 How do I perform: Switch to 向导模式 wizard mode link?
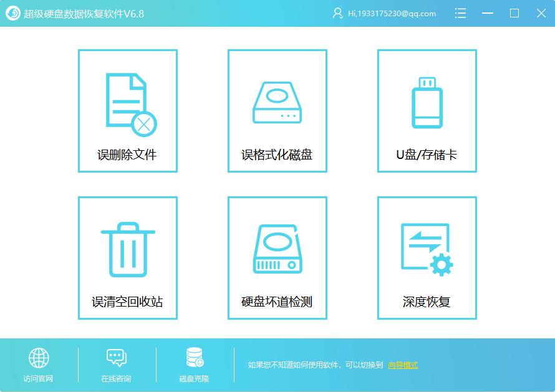[x=403, y=365]
